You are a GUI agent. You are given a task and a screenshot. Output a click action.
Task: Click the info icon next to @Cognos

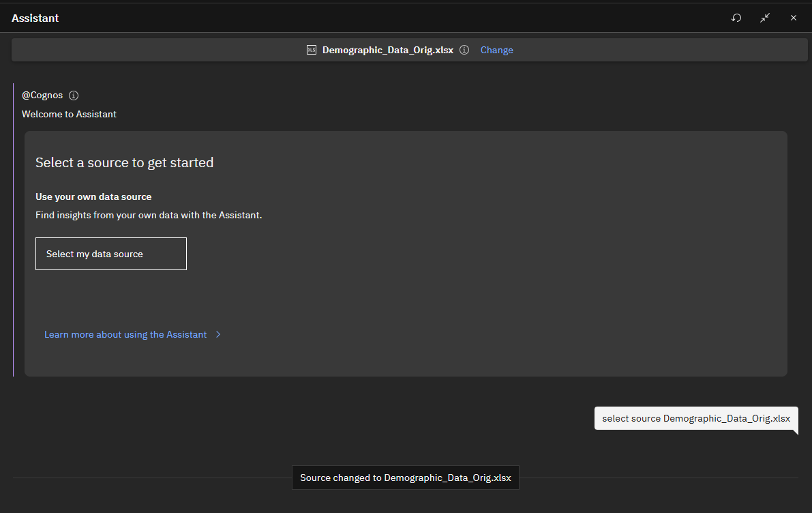(74, 96)
